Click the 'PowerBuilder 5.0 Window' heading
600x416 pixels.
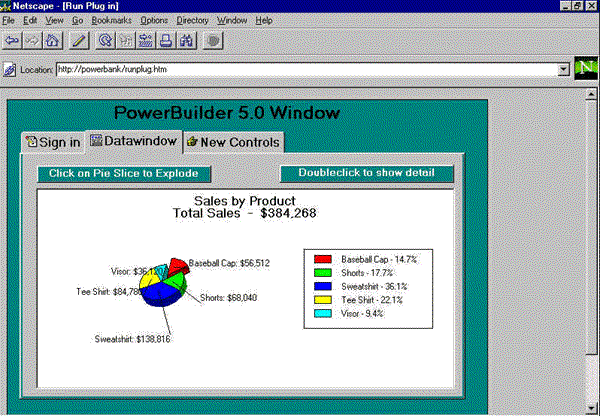pos(227,113)
